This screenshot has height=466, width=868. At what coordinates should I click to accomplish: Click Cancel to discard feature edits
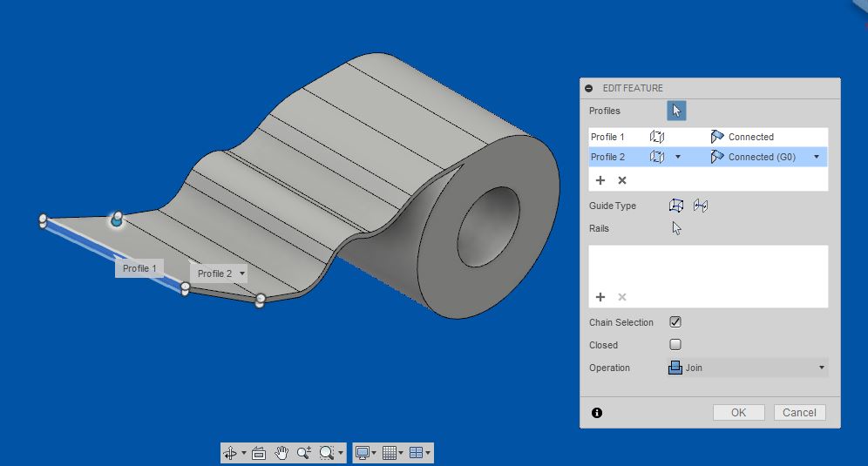[x=799, y=413]
